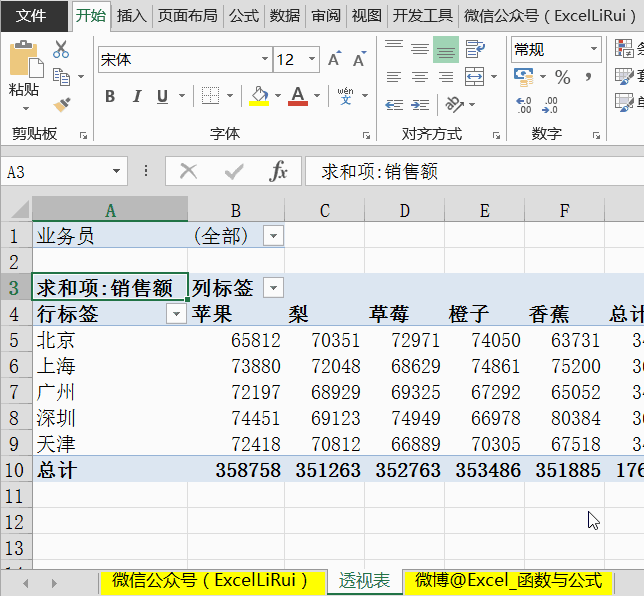
Task: Open 对齐方式 dialog launcher
Action: point(496,136)
